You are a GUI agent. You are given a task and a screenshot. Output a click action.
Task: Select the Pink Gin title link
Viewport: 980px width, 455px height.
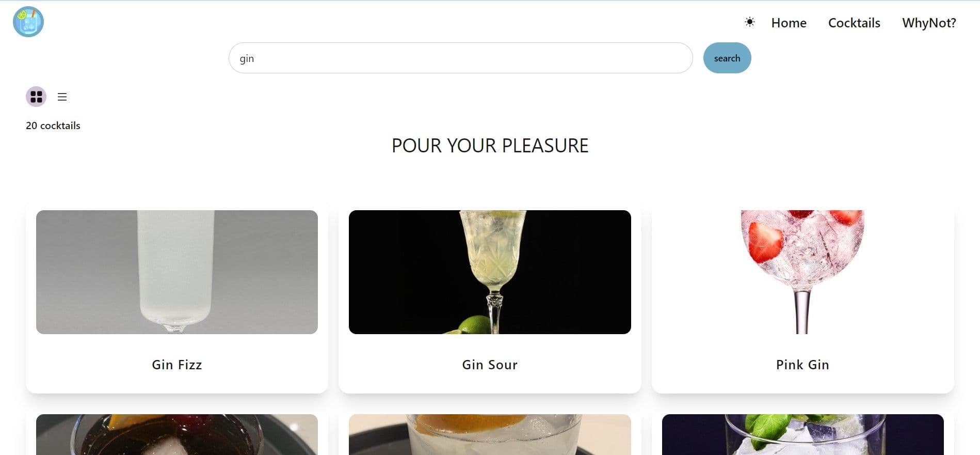click(x=802, y=365)
